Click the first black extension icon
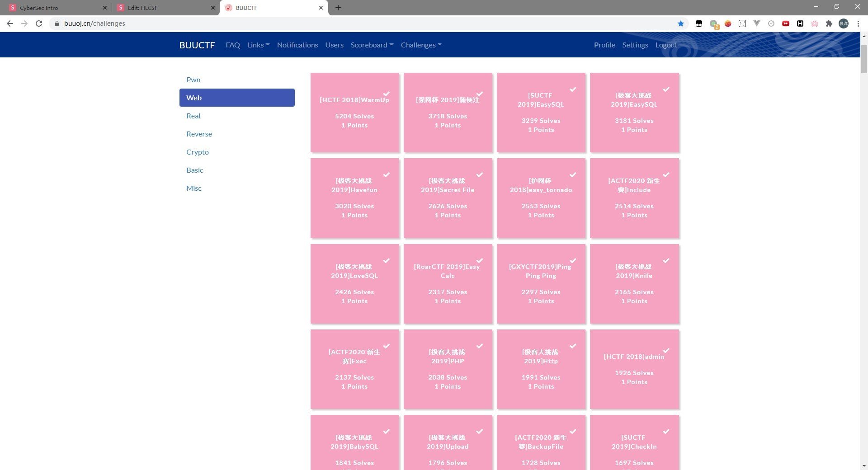 [698, 23]
